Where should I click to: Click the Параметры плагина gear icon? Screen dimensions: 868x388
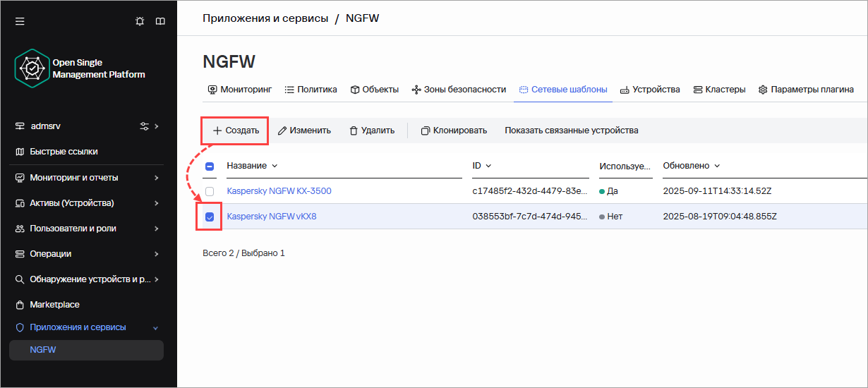point(763,90)
